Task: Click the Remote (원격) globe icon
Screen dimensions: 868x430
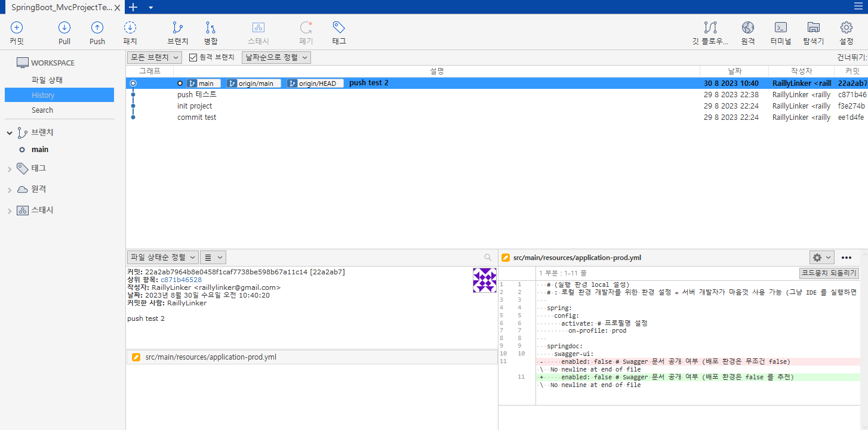Action: coord(748,27)
